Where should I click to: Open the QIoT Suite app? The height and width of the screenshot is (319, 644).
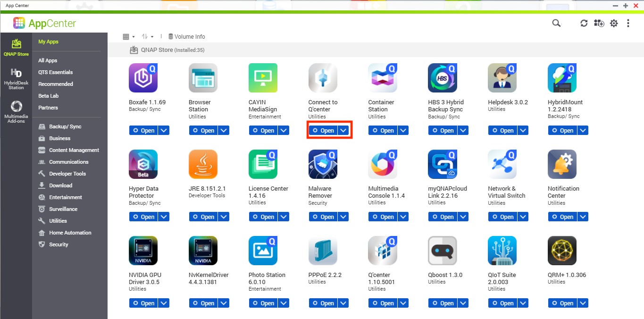click(x=502, y=303)
